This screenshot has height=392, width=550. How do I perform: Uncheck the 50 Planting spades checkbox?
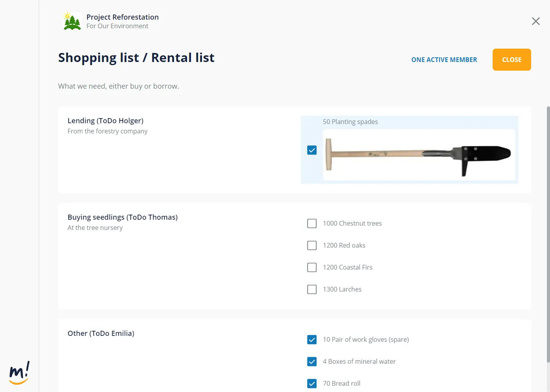coord(312,150)
